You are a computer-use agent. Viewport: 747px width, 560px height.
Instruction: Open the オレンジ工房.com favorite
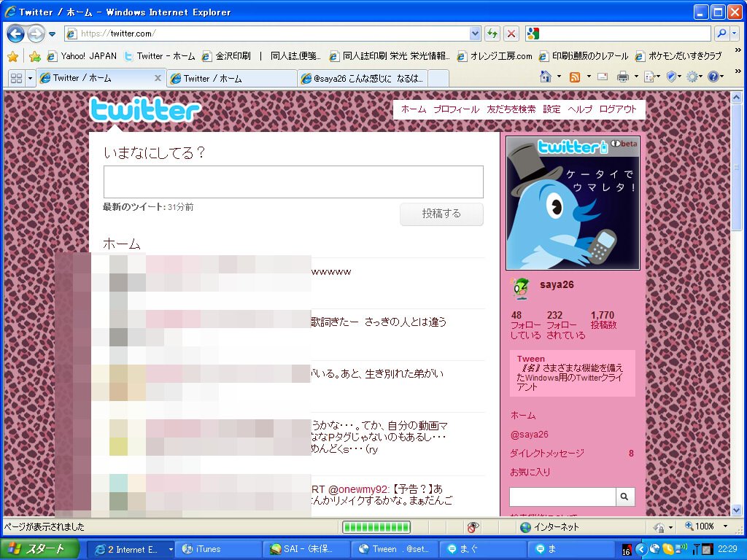[x=495, y=56]
